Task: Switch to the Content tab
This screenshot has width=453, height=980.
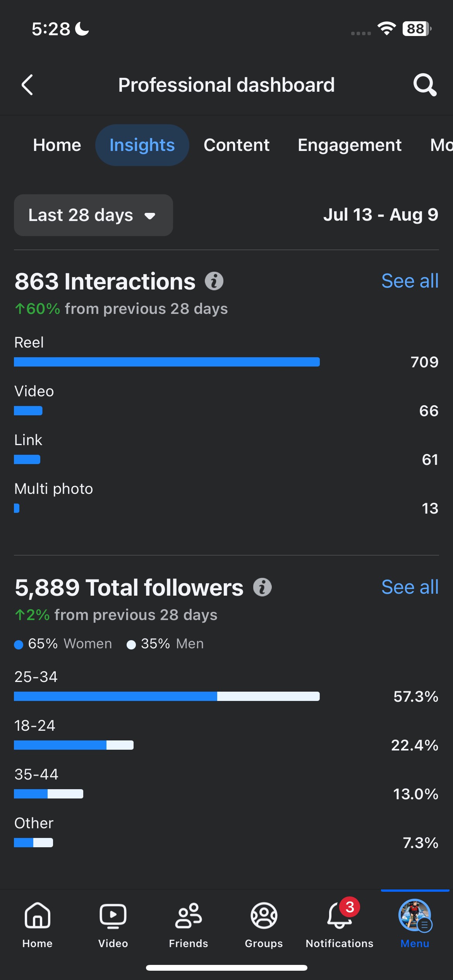Action: click(237, 145)
